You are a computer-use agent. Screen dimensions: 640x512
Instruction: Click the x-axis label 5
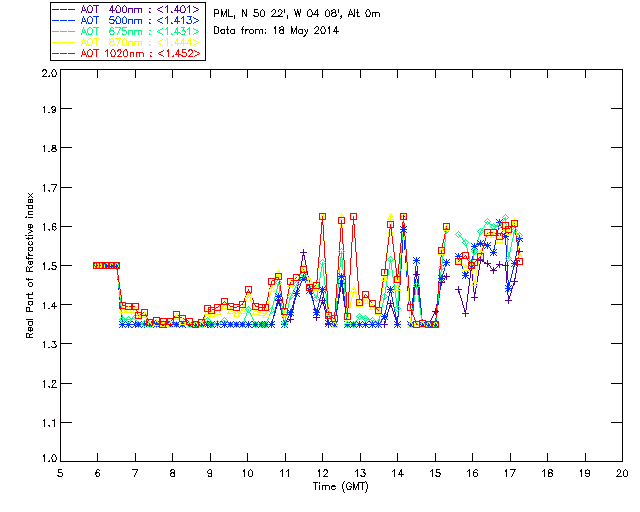tap(60, 473)
